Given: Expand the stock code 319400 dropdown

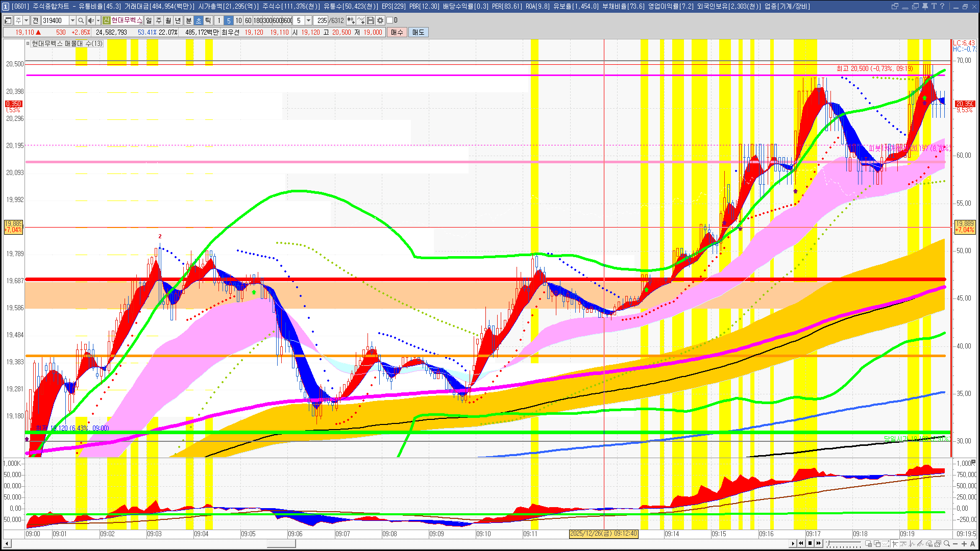Looking at the screenshot, I should (x=72, y=20).
